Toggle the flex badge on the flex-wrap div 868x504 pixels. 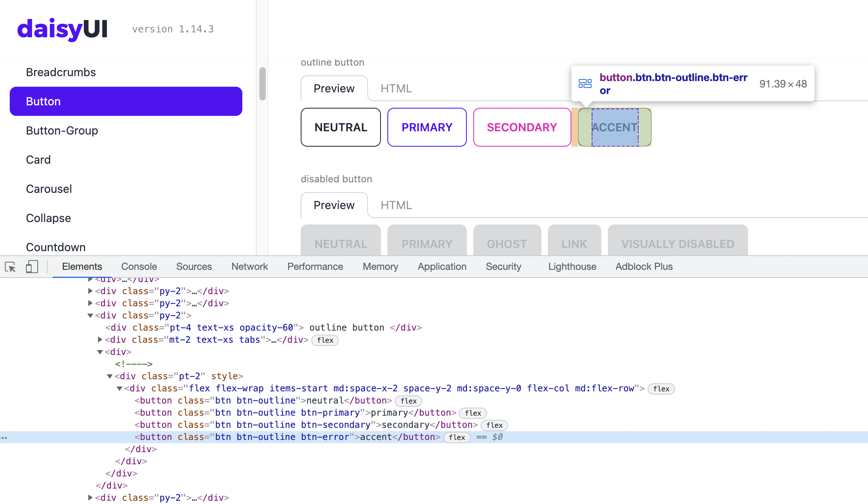click(x=661, y=389)
